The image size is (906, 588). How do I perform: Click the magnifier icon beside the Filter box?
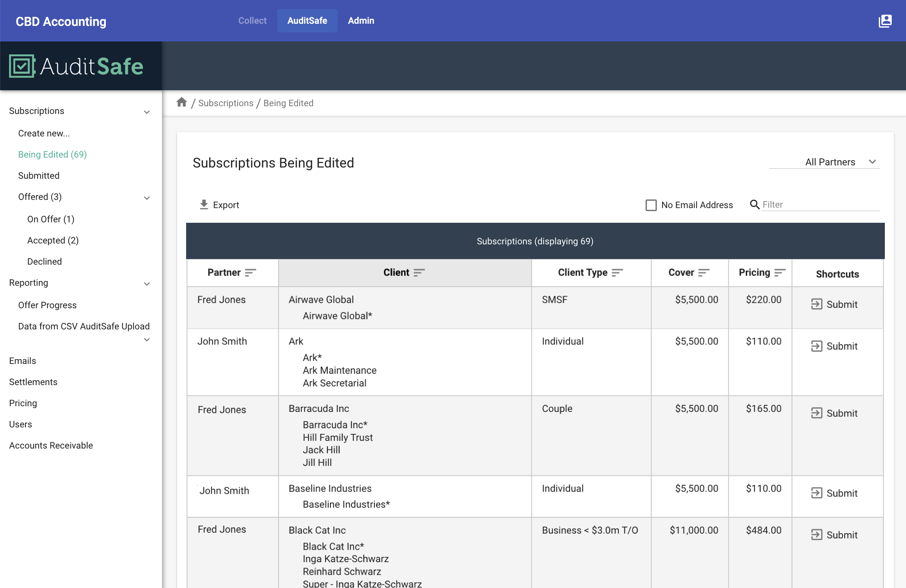[x=754, y=205]
